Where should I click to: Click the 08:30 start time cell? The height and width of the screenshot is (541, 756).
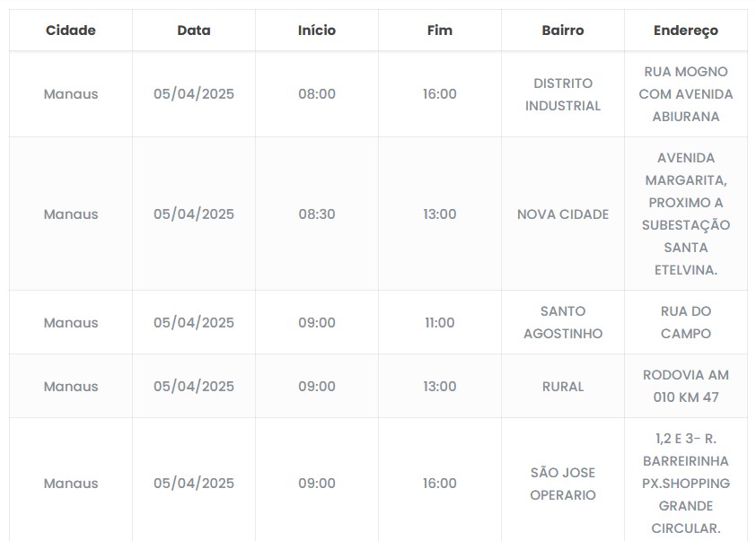click(x=317, y=214)
